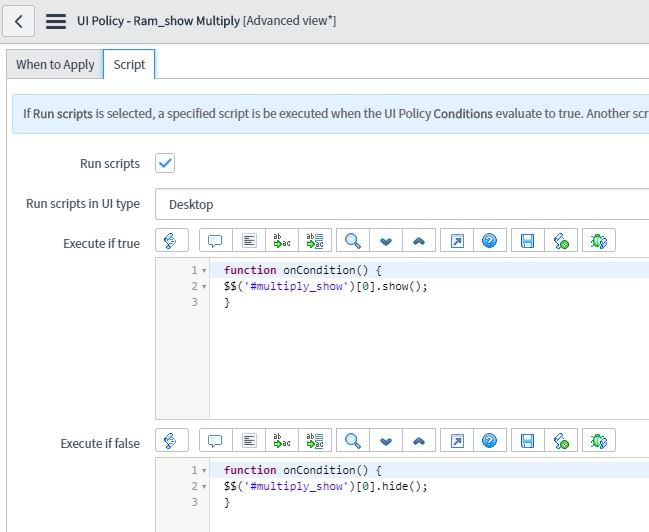Check syntax in Execute if true toolbar
Screen dimensions: 649x532
[561, 241]
